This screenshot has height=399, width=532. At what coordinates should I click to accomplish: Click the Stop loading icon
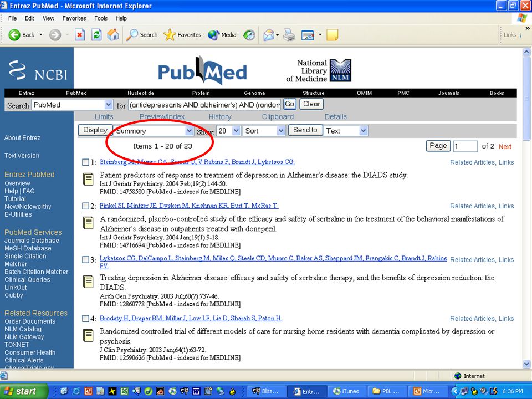point(80,34)
